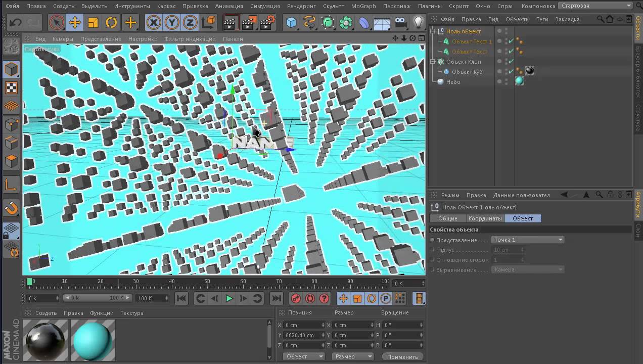The height and width of the screenshot is (364, 643).
Task: Open the Объект coordinate mode dropdown
Action: pos(303,356)
